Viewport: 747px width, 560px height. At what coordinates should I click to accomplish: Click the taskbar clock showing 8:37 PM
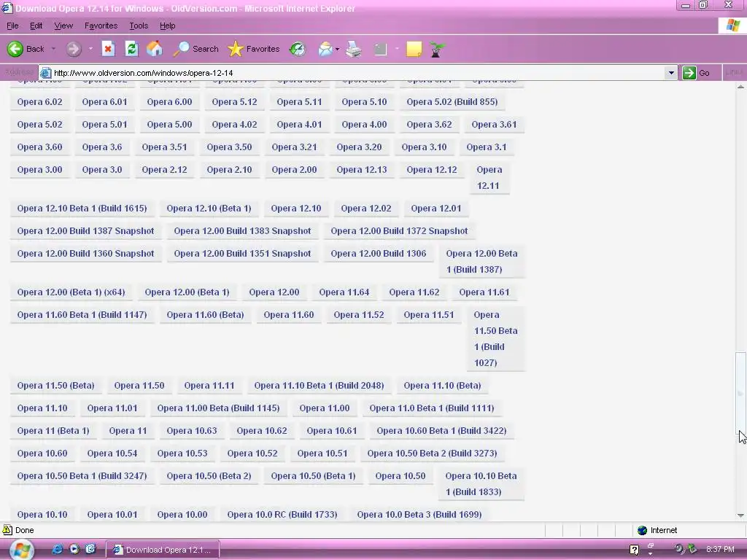point(720,549)
